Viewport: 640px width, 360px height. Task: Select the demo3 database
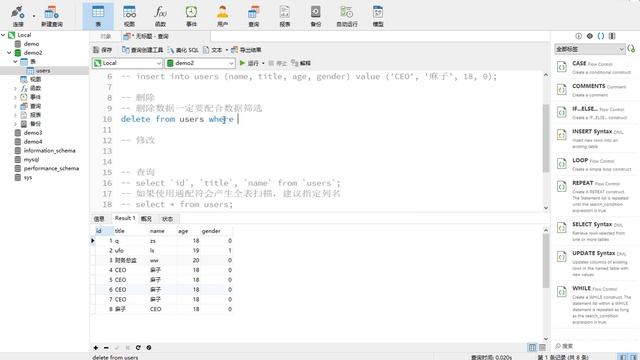tap(33, 133)
